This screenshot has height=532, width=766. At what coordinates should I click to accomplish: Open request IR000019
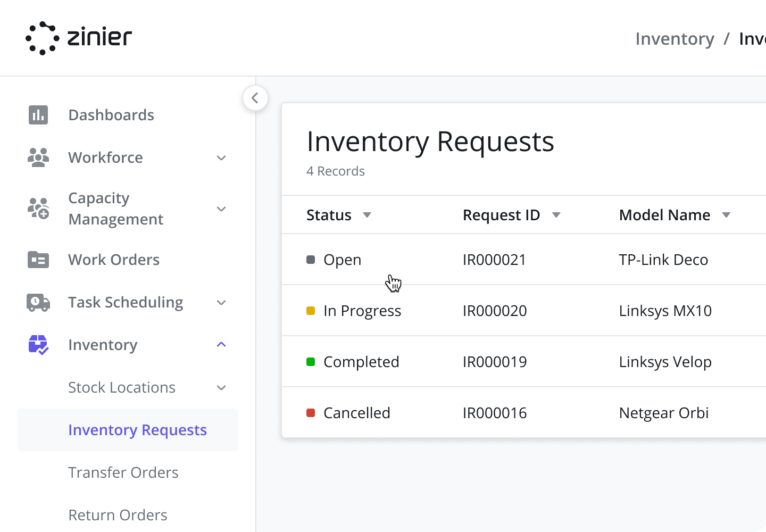coord(495,362)
